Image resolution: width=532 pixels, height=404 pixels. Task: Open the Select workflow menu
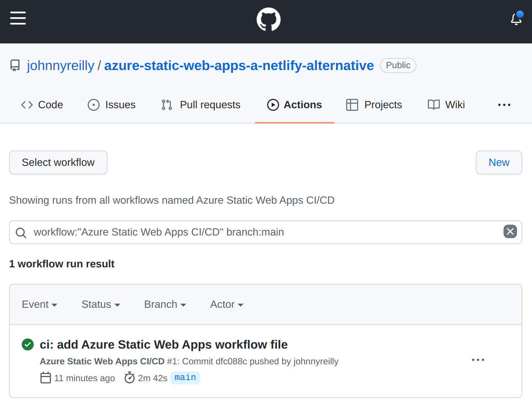pos(58,162)
